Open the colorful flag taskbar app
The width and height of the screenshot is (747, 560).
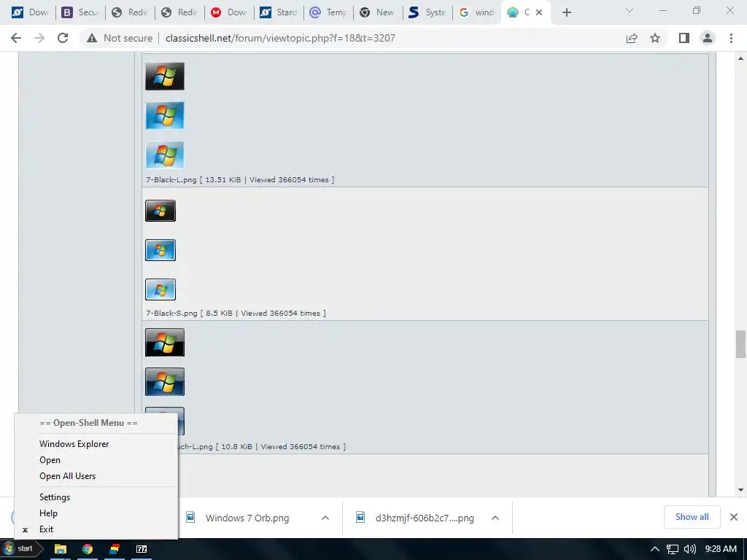[115, 549]
